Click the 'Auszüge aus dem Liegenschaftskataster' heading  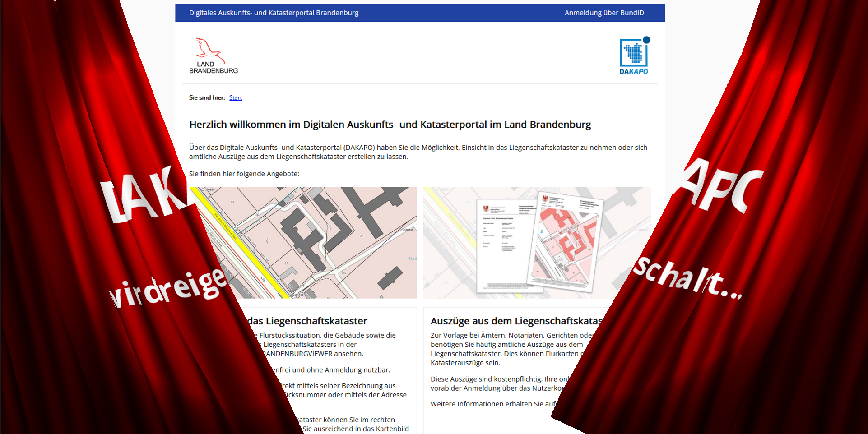tap(516, 321)
